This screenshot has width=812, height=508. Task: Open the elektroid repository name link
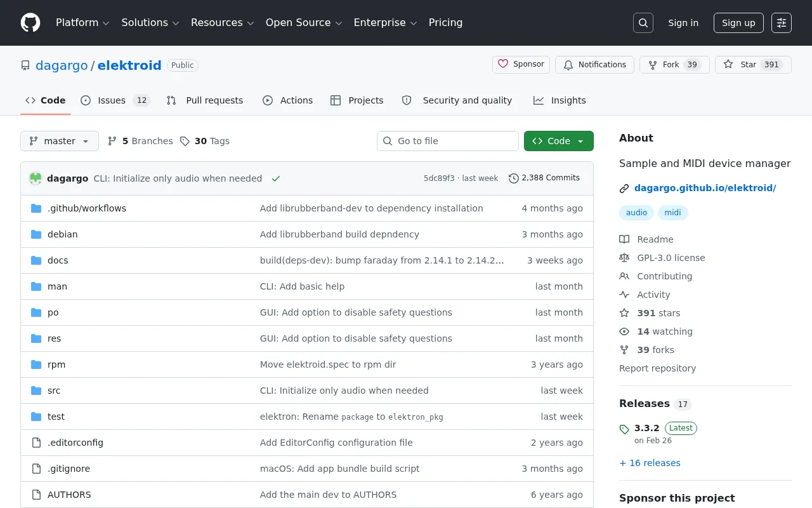(x=129, y=65)
